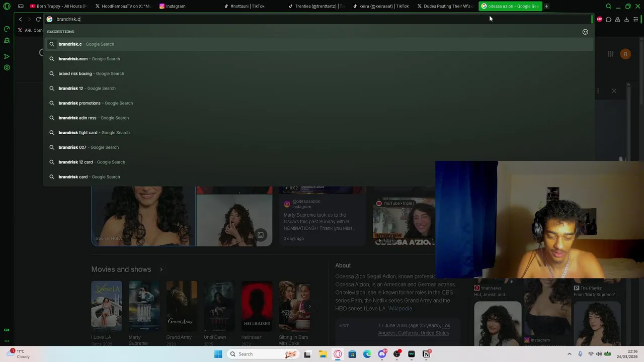Select suggestion brand risk boxing
Viewport: 644px width, 362px height.
(318, 73)
